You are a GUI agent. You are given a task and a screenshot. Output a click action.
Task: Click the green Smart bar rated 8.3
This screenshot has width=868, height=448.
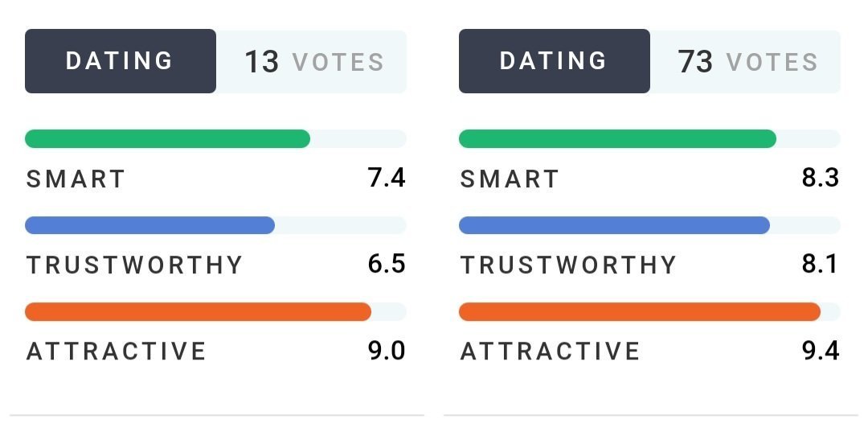pyautogui.click(x=617, y=139)
